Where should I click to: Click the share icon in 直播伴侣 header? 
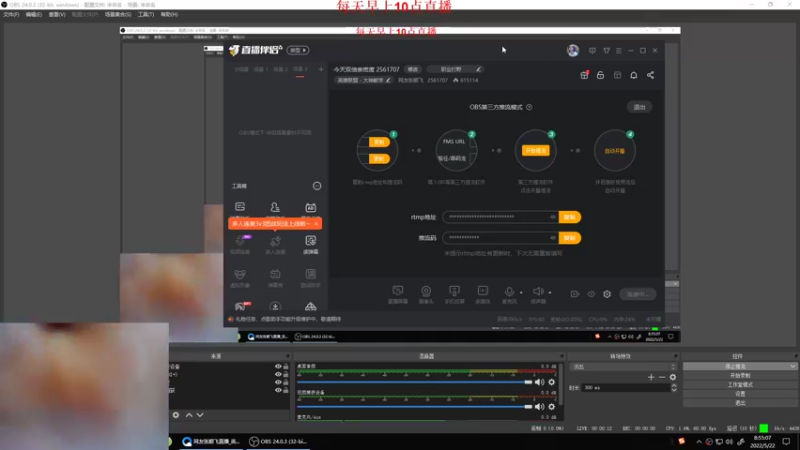[651, 75]
